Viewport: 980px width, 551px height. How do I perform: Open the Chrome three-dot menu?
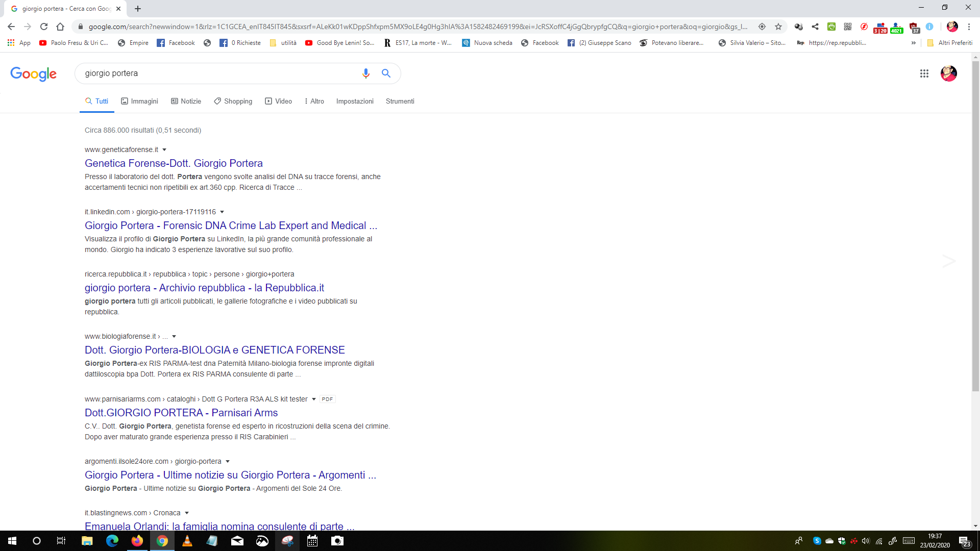click(968, 27)
